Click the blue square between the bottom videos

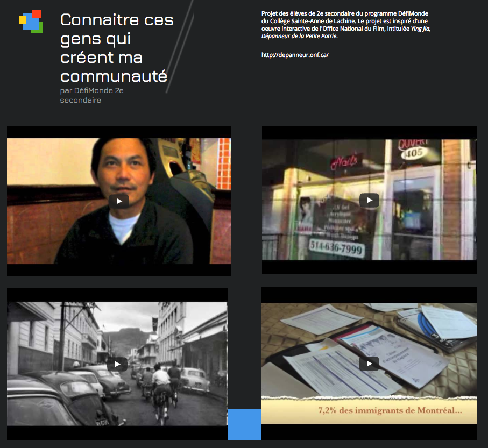click(244, 424)
